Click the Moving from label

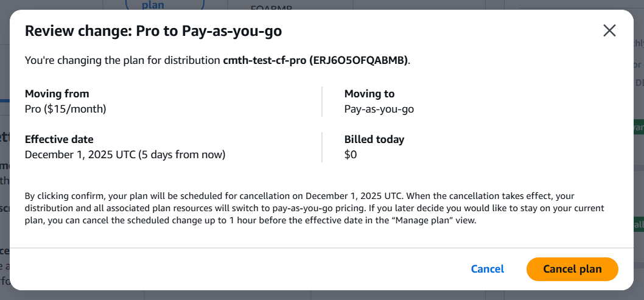(57, 94)
